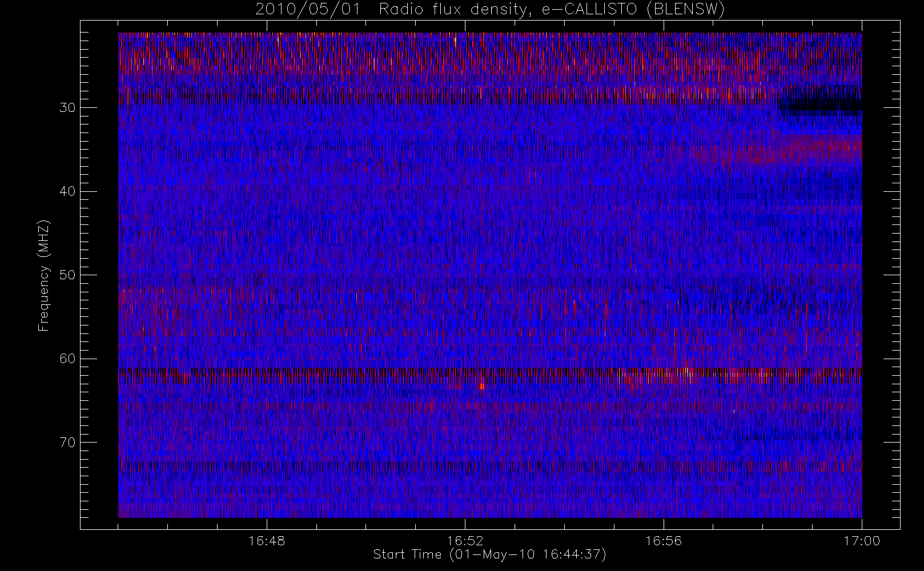Click the 50 MHz frequency tick label

point(67,275)
